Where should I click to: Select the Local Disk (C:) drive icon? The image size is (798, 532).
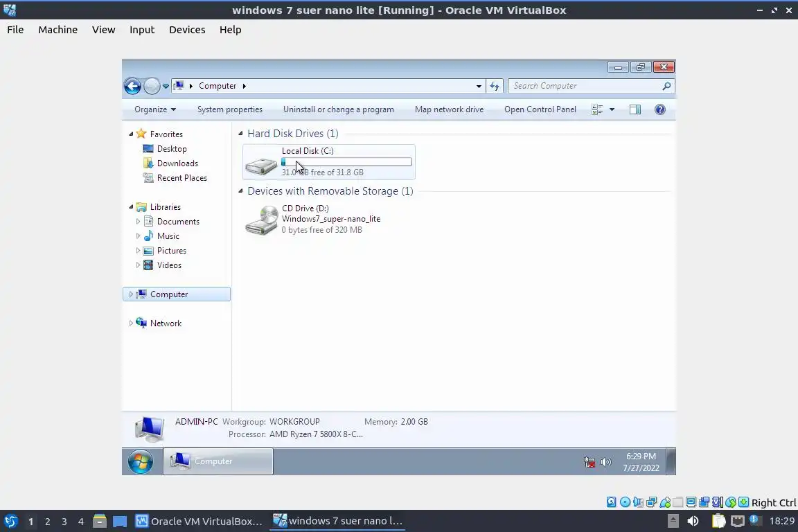pyautogui.click(x=261, y=165)
